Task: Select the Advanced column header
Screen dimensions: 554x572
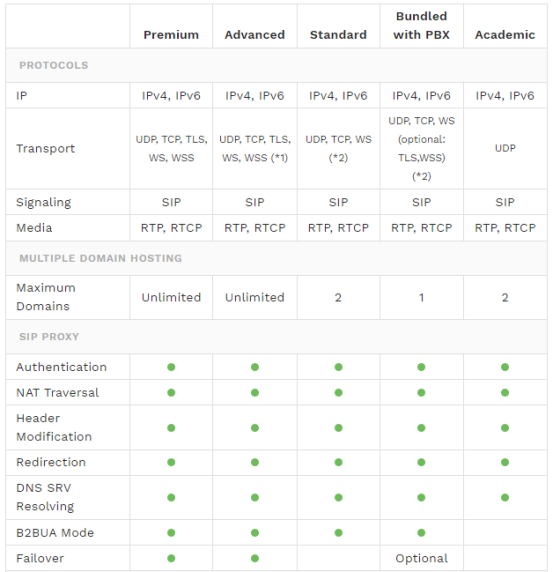Action: [x=255, y=35]
